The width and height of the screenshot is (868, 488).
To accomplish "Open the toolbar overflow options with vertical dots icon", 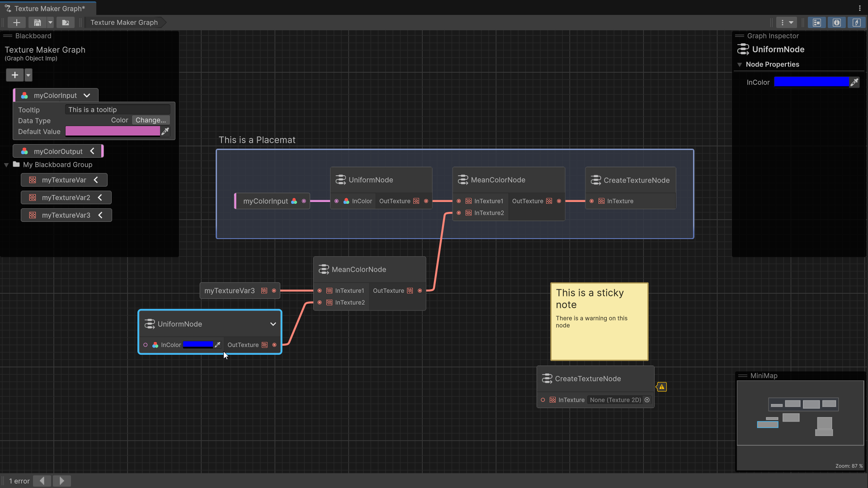I will click(783, 22).
